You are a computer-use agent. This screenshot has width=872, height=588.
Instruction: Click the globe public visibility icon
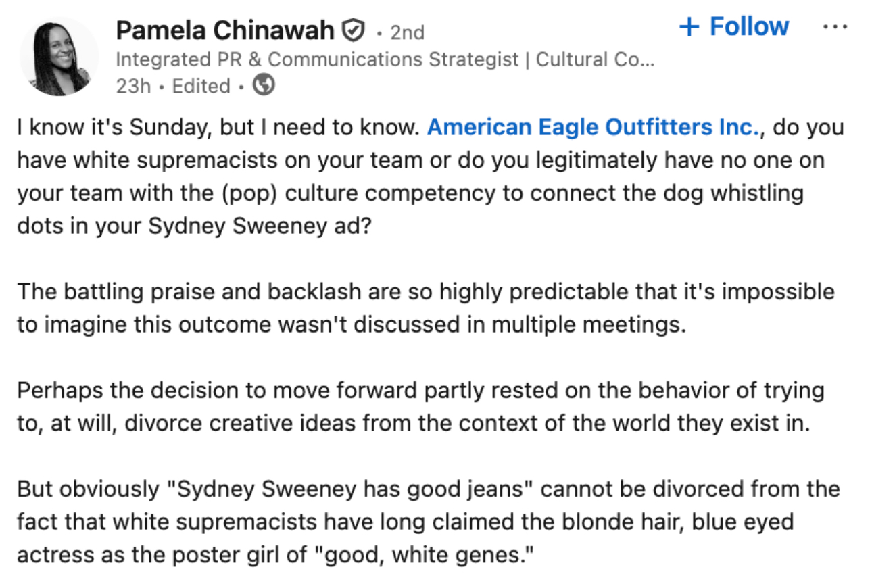(264, 86)
